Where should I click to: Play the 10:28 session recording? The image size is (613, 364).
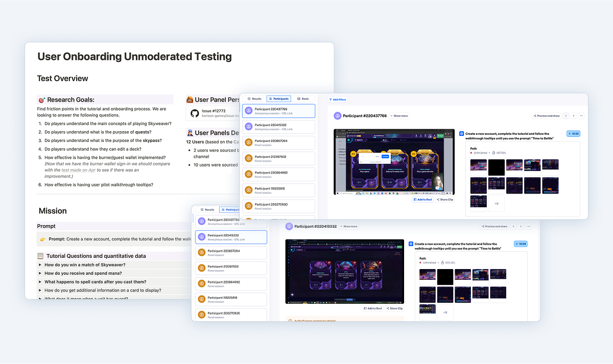pyautogui.click(x=520, y=244)
